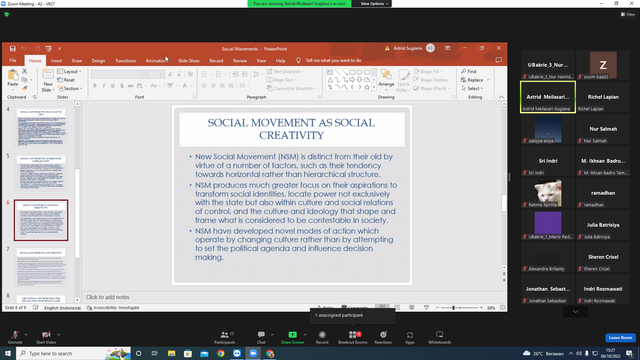Open the Review tab
640x360 pixels.
click(240, 60)
